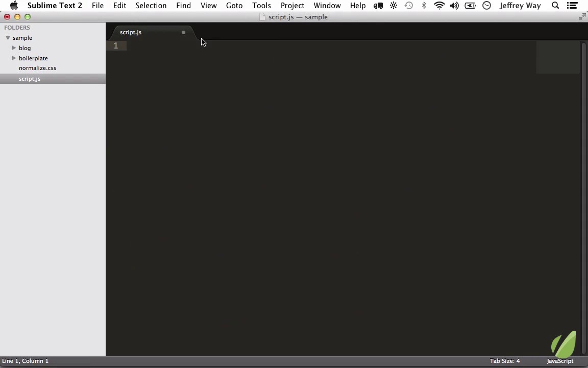The width and height of the screenshot is (588, 368).
Task: Open the Goto menu
Action: click(234, 6)
